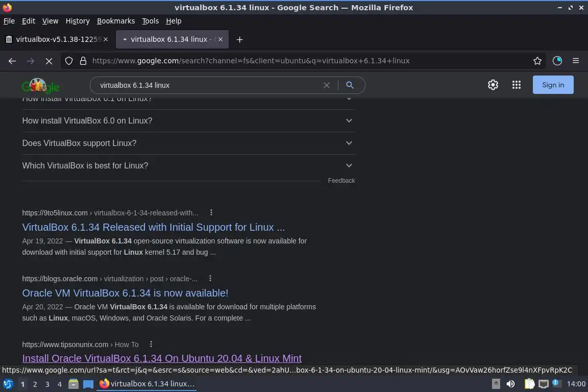Switch to workspace 1

(x=23, y=384)
